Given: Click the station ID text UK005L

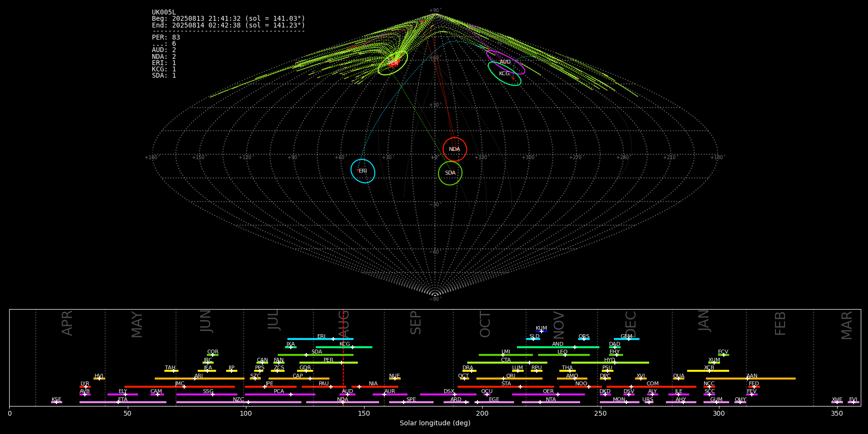Looking at the screenshot, I should (x=164, y=13).
